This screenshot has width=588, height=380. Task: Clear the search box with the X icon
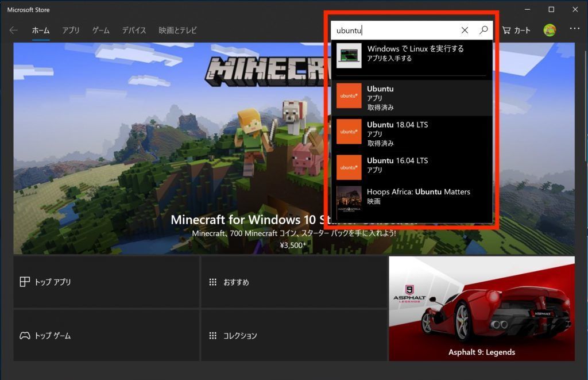465,30
